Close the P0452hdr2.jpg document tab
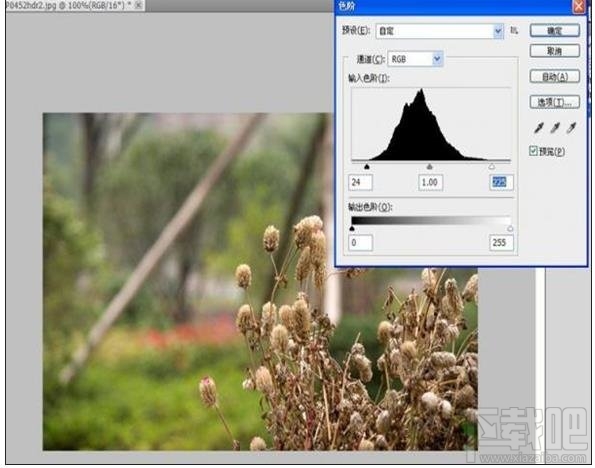Image resolution: width=595 pixels, height=468 pixels. click(139, 5)
